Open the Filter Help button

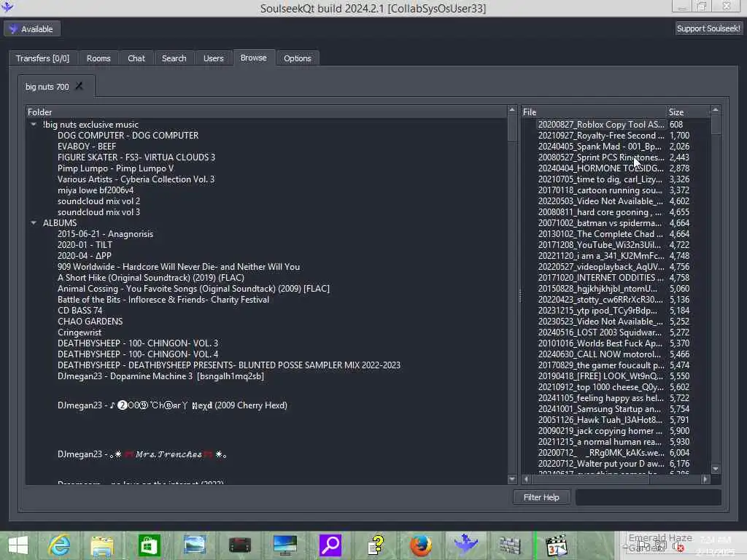[x=542, y=497]
